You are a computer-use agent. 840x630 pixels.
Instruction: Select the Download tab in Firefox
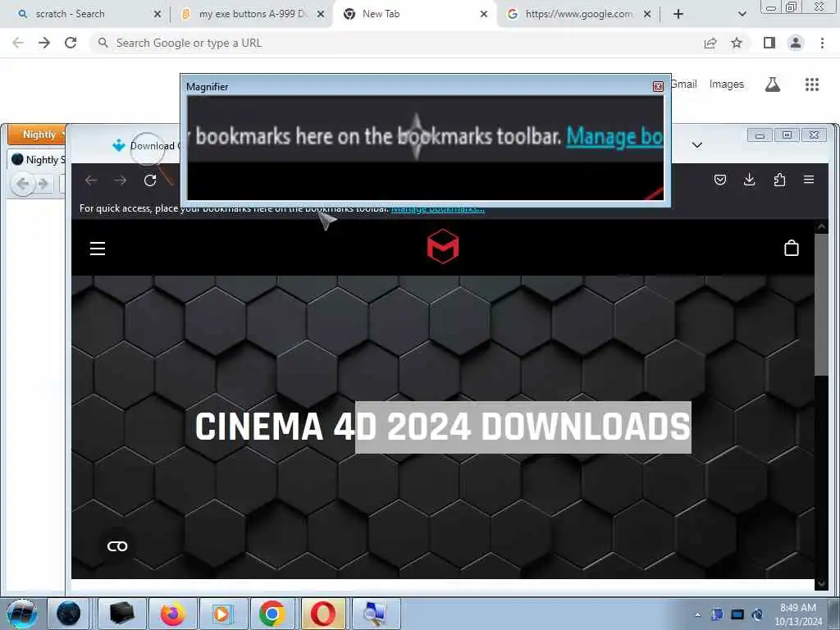point(144,146)
